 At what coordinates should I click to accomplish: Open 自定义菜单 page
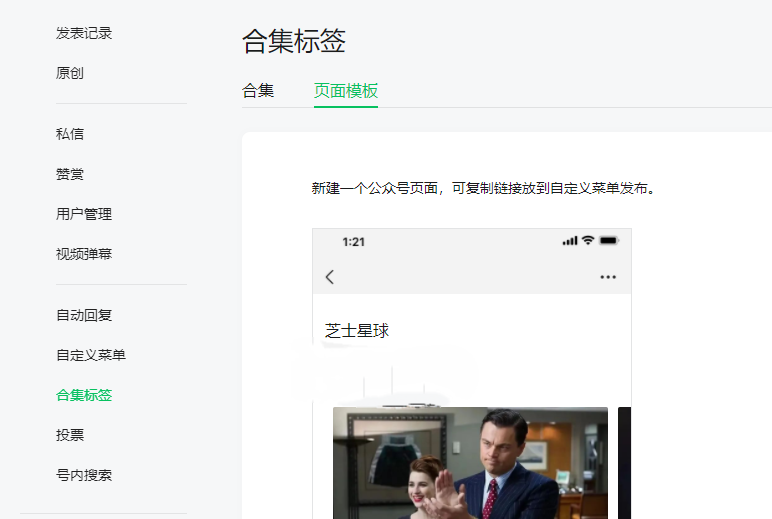click(91, 355)
